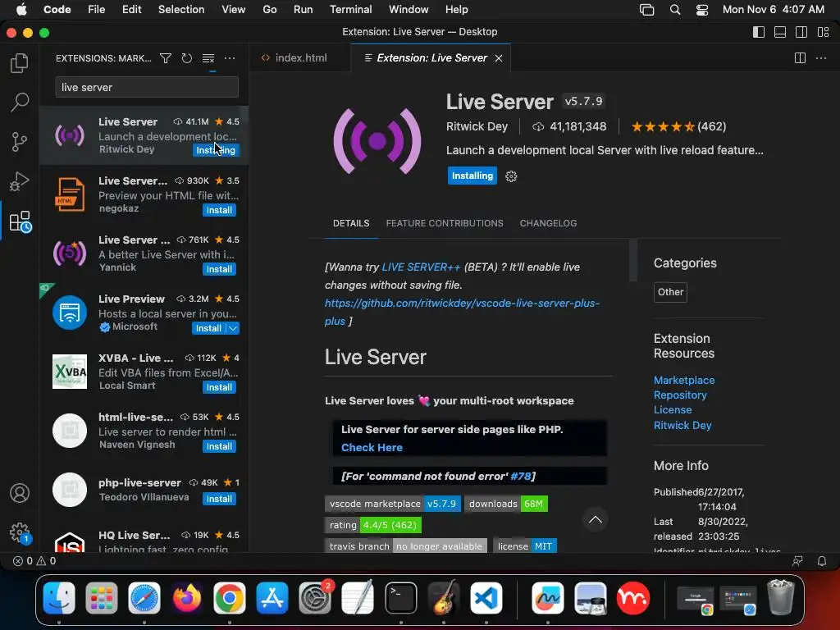
Task: Open Source Control view
Action: pyautogui.click(x=20, y=142)
